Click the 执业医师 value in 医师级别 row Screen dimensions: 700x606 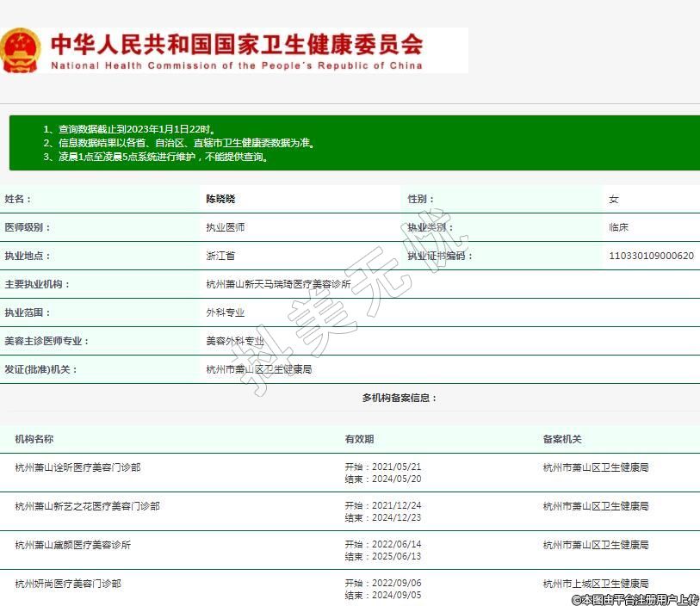225,227
